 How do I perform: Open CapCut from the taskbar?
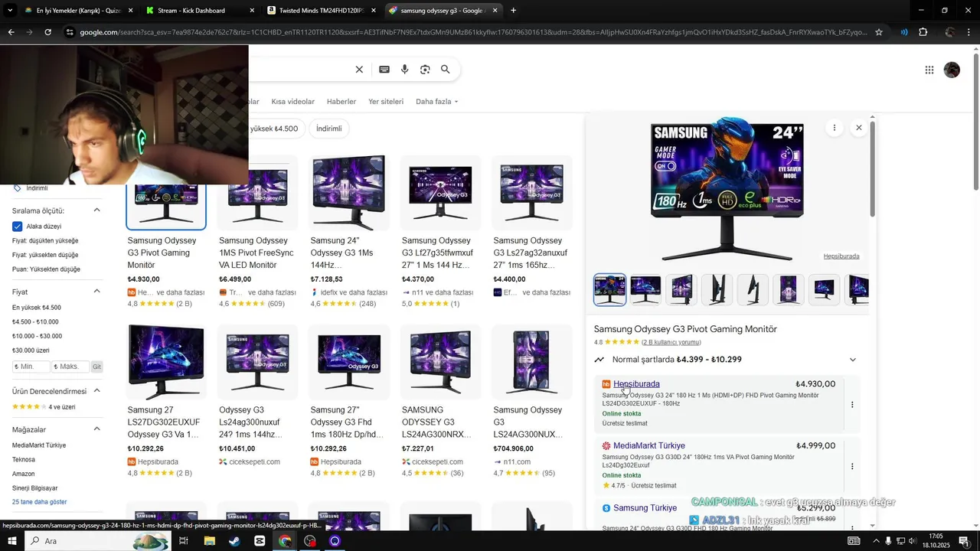pos(260,541)
